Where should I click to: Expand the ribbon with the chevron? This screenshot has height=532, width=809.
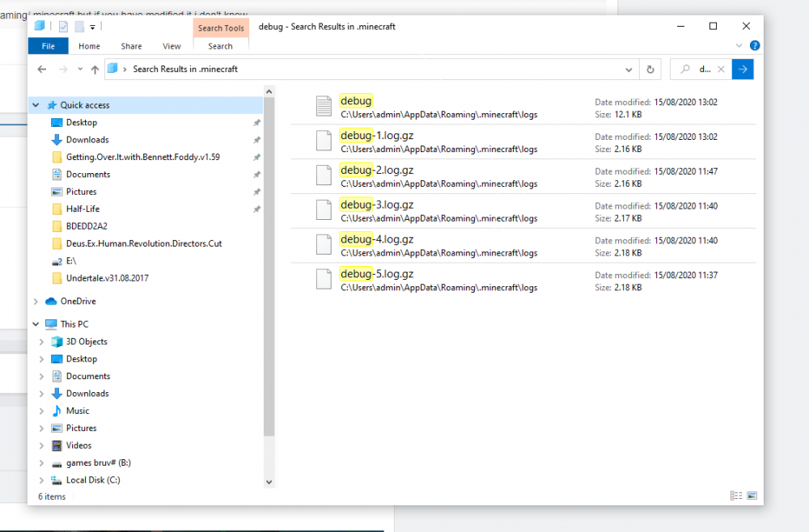pos(739,45)
